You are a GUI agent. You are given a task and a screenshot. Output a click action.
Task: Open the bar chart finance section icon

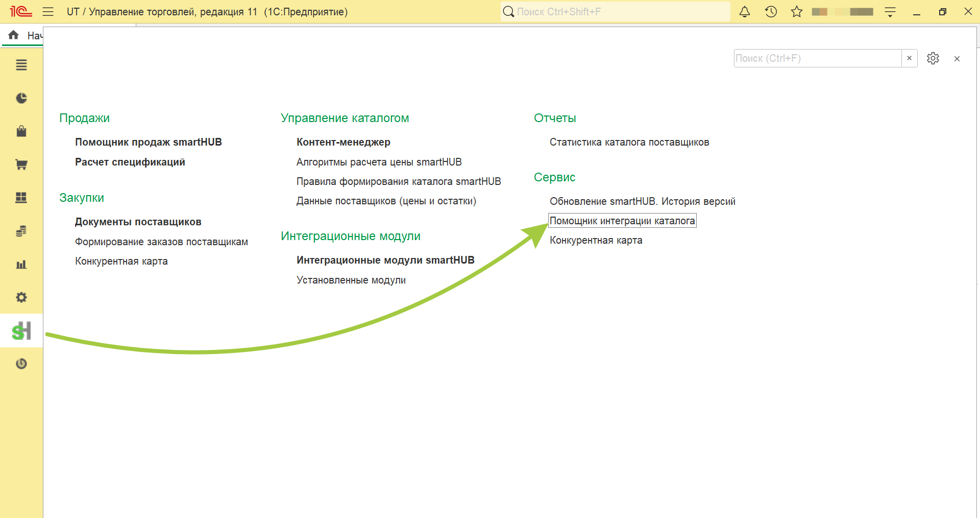21,264
